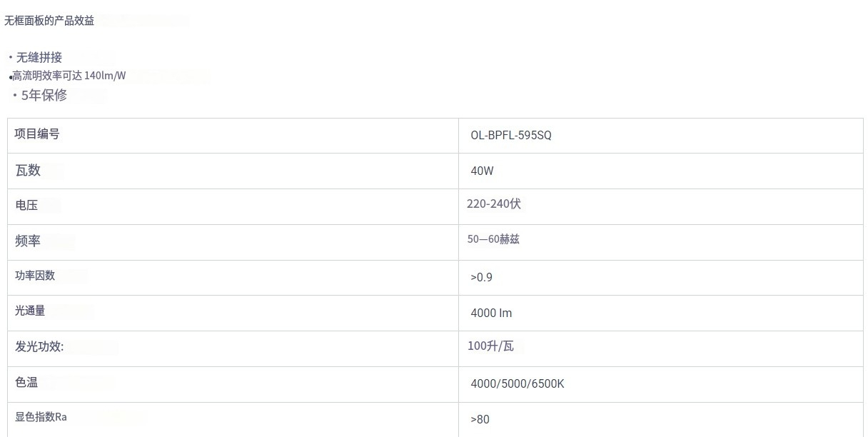Viewport: 868px width, 437px height.
Task: Click the 电压 row label
Action: (26, 205)
